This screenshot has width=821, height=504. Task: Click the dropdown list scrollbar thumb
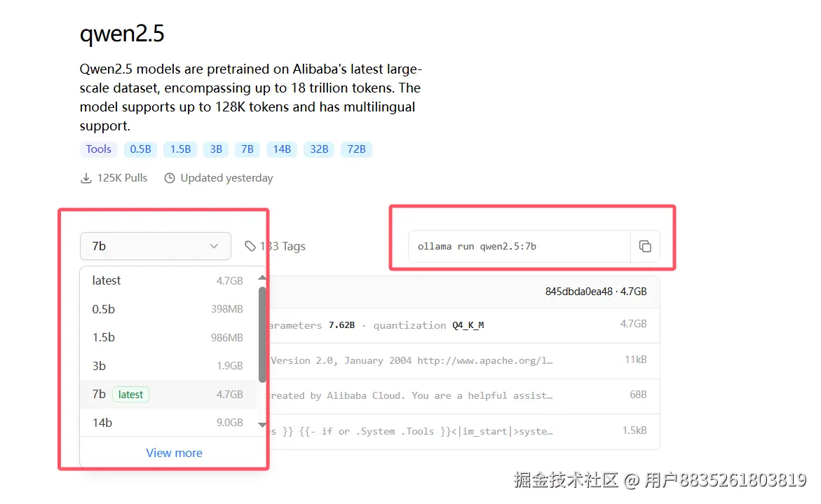262,334
